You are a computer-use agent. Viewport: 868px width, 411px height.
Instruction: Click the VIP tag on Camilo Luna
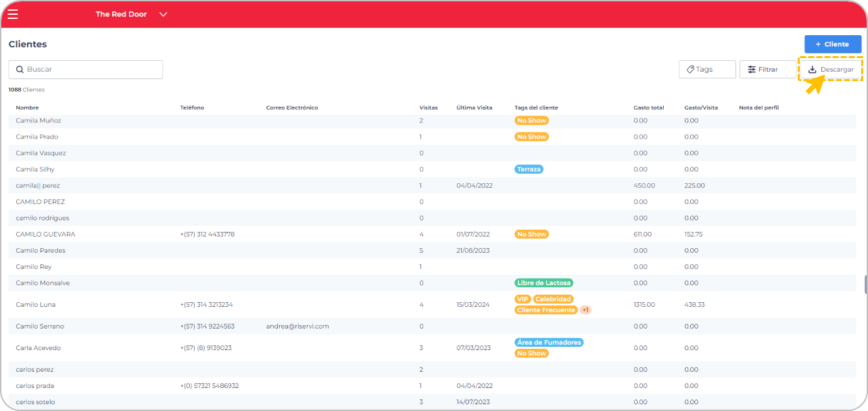pyautogui.click(x=523, y=299)
